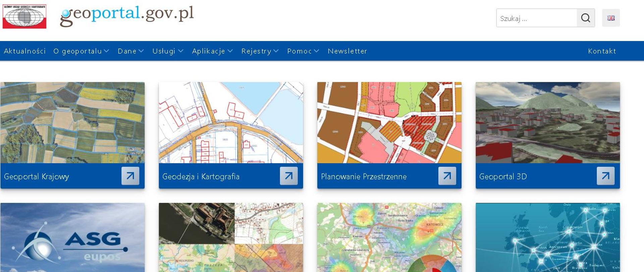Click the magnifier search button

coord(586,18)
